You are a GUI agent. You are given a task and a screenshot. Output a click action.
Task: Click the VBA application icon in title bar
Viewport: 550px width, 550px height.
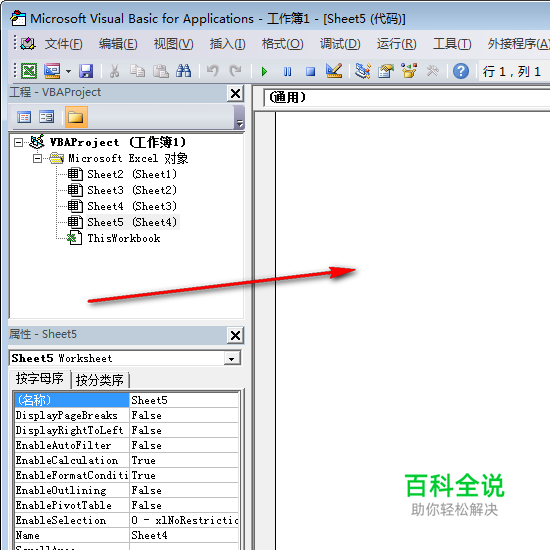(18, 18)
